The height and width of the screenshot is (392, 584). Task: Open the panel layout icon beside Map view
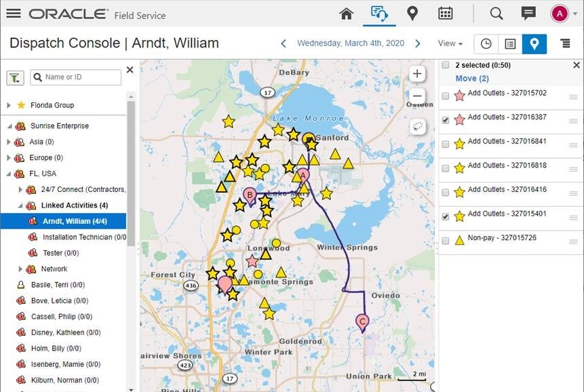point(565,43)
